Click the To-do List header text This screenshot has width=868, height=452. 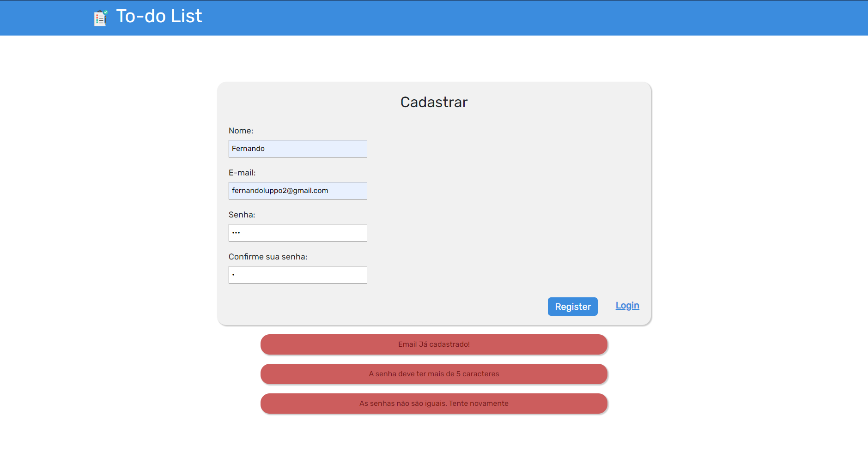point(159,16)
